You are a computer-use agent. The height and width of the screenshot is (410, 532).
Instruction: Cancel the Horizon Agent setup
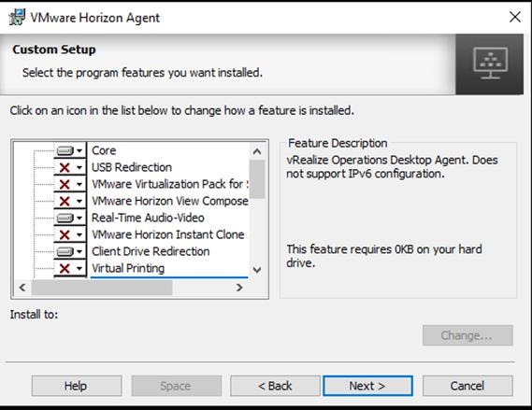(x=467, y=386)
